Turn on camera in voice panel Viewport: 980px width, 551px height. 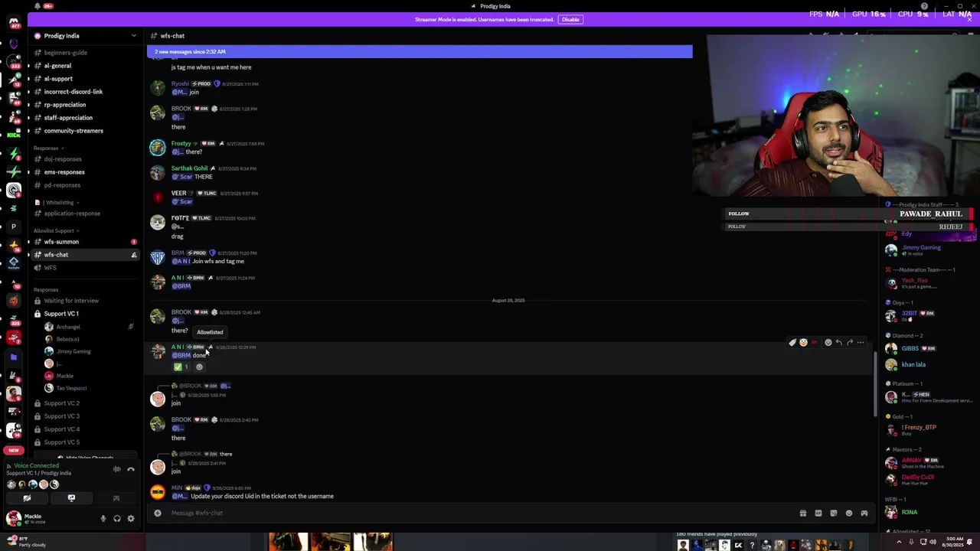point(27,498)
